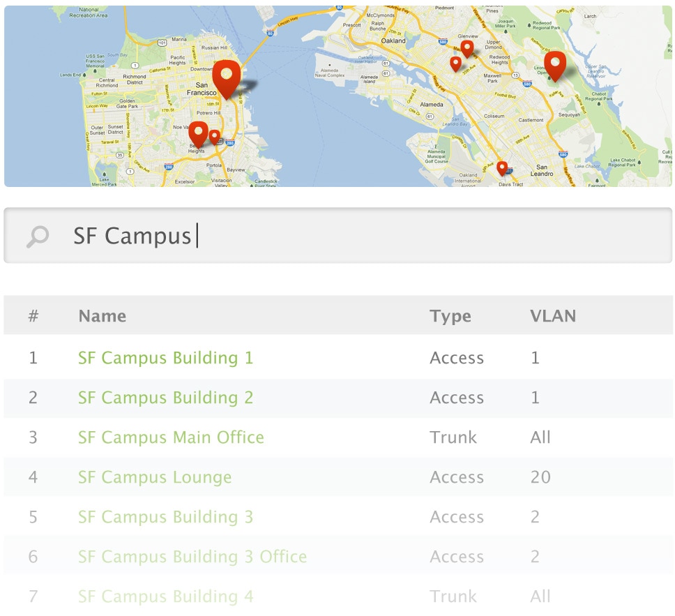The width and height of the screenshot is (675, 616).
Task: Click the magnifying glass search icon
Action: coord(38,236)
